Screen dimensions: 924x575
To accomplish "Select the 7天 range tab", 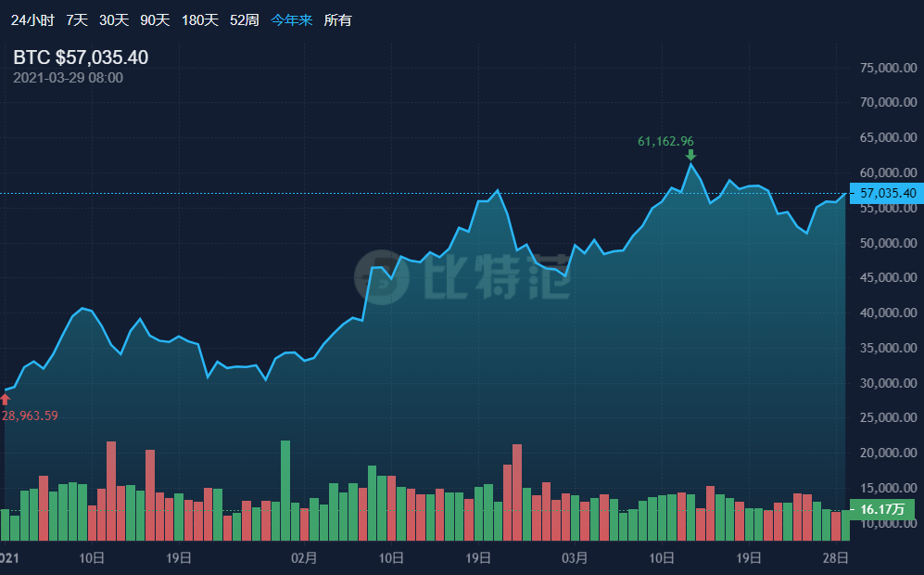I will coord(77,19).
